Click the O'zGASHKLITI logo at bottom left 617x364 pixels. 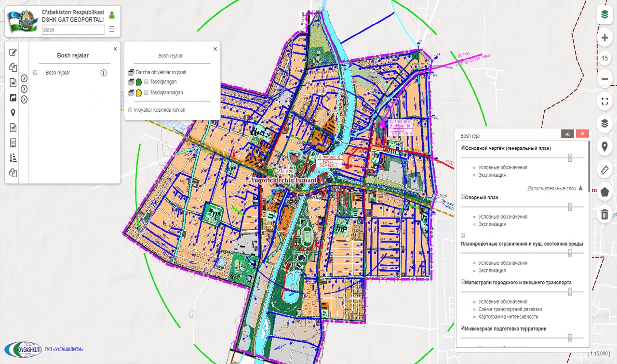pyautogui.click(x=23, y=349)
